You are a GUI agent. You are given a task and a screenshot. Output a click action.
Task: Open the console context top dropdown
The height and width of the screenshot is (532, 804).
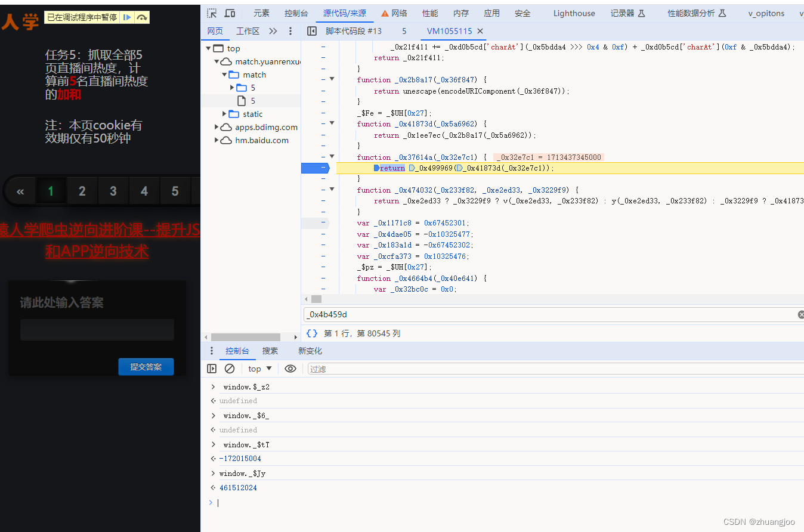[260, 369]
